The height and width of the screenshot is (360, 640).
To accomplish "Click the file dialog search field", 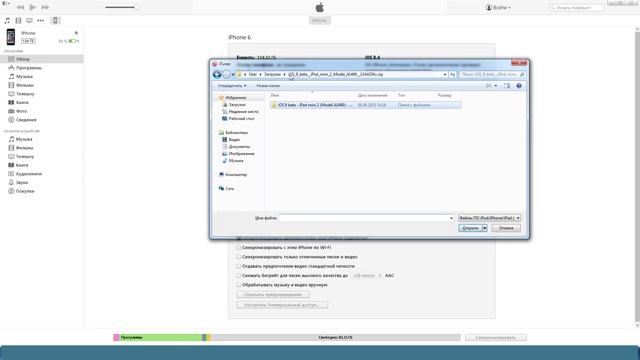I will 492,75.
